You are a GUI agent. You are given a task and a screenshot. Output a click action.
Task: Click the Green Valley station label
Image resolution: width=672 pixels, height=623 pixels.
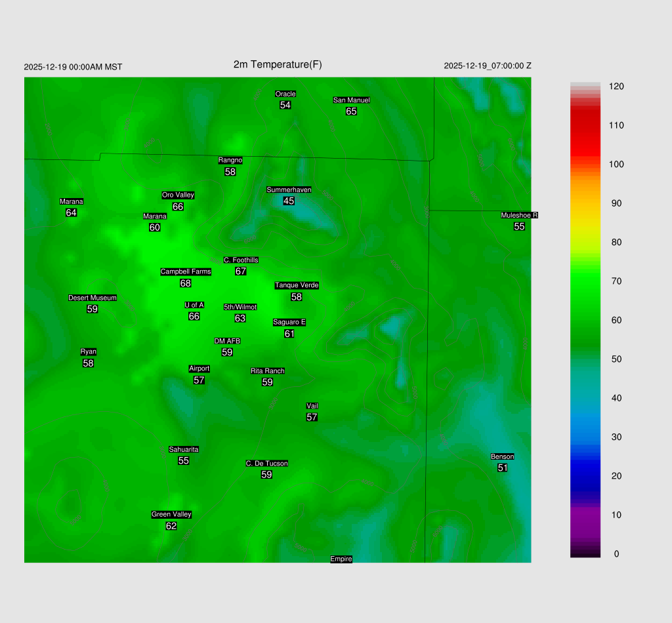[171, 515]
